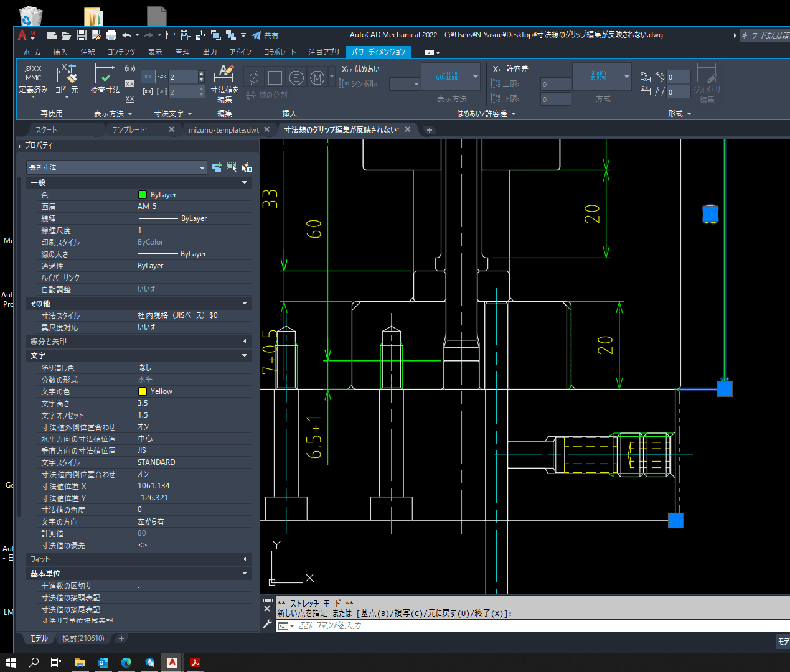Open the object type 長さ寸法 dropdown
Image resolution: width=790 pixels, height=672 pixels.
tap(116, 167)
